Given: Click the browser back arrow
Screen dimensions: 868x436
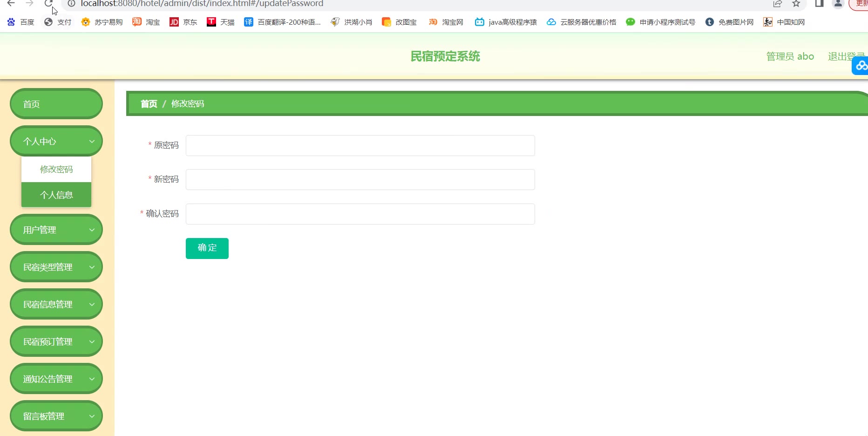Looking at the screenshot, I should tap(11, 3).
